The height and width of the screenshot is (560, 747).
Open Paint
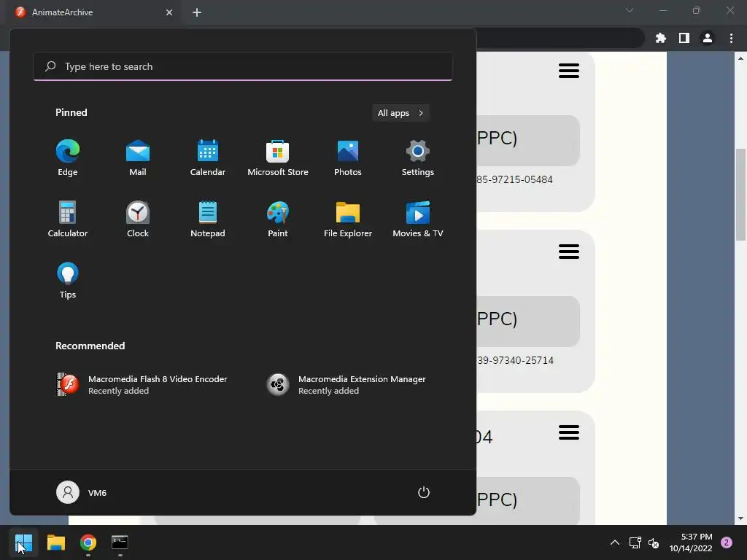tap(278, 219)
